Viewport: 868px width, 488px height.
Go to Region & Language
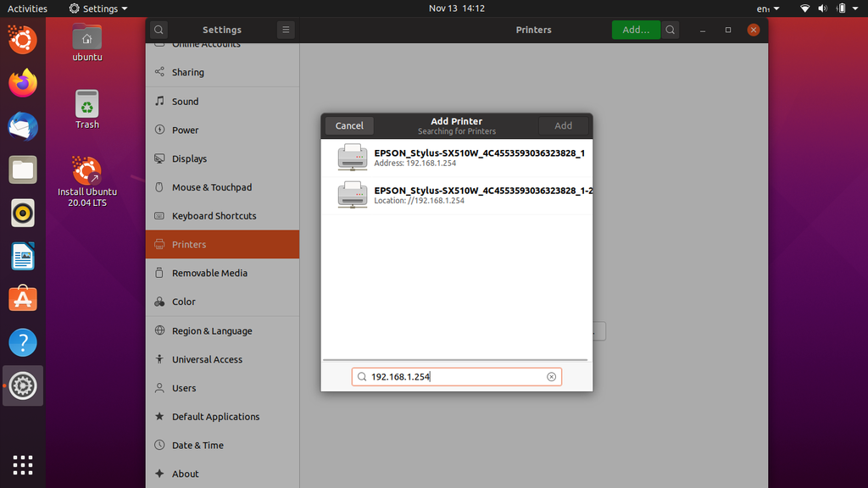(x=223, y=331)
